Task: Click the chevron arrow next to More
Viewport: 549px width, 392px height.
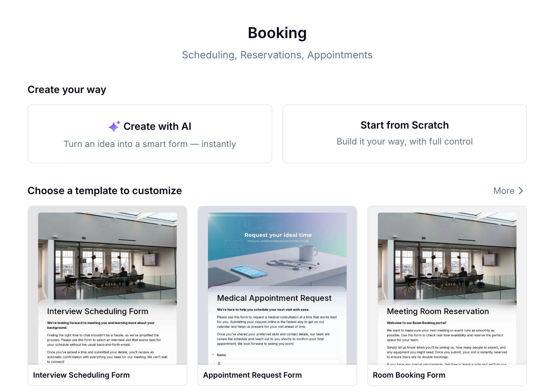Action: tap(520, 190)
